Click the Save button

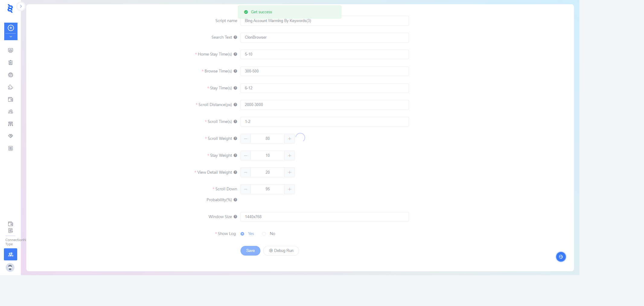(x=250, y=251)
